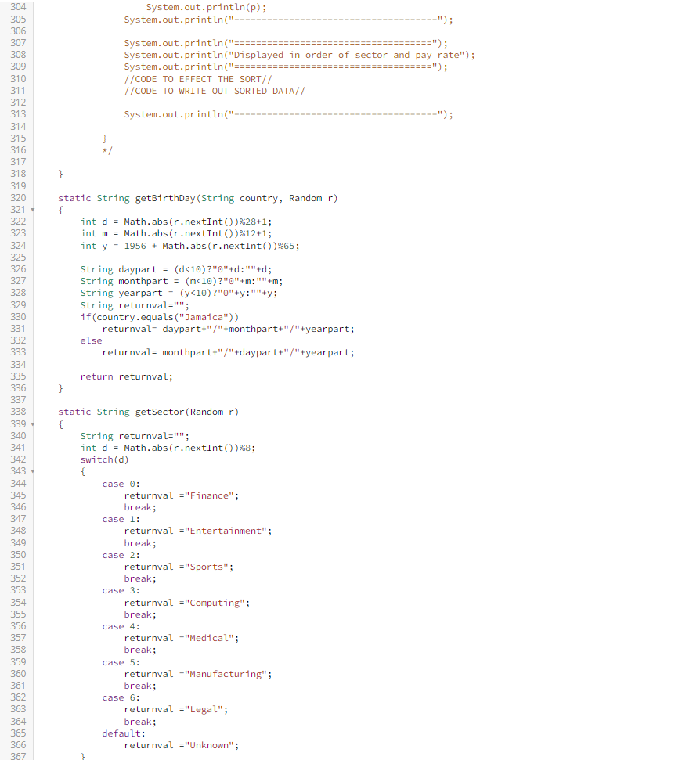Click the comment end */ on line 316
The image size is (700, 760).
(x=107, y=150)
